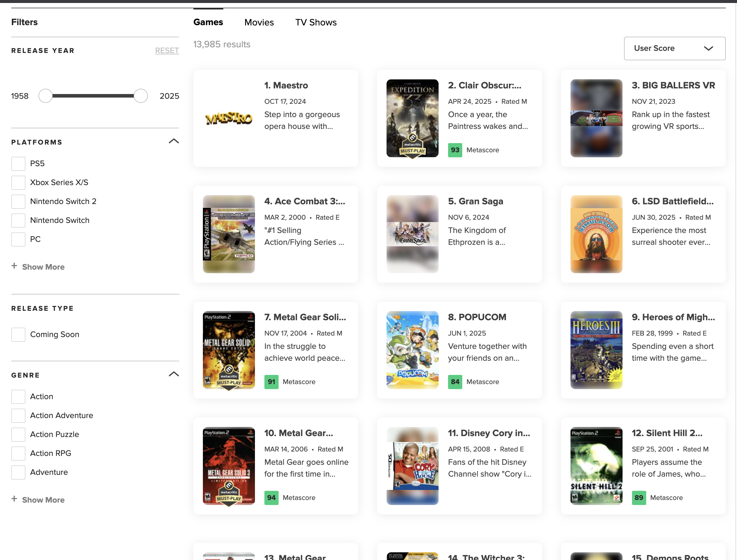Check the Coming Soon release type
Image resolution: width=737 pixels, height=560 pixels.
[x=18, y=335]
